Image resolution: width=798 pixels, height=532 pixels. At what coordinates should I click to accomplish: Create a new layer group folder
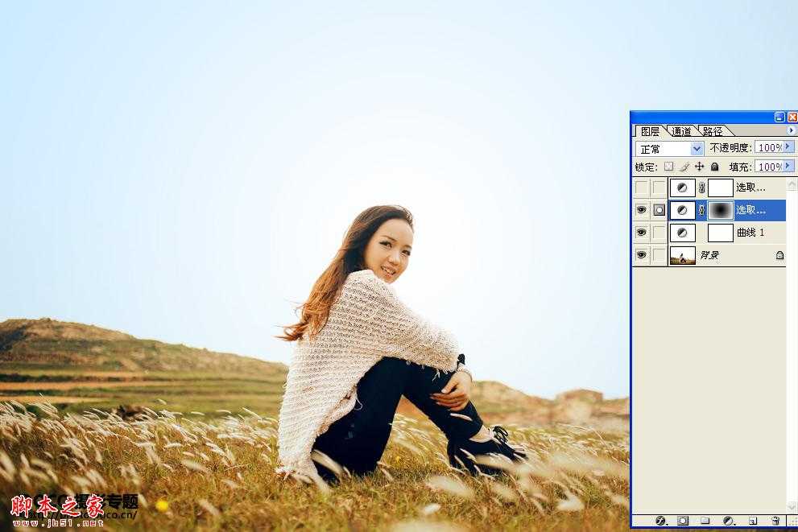[x=705, y=521]
